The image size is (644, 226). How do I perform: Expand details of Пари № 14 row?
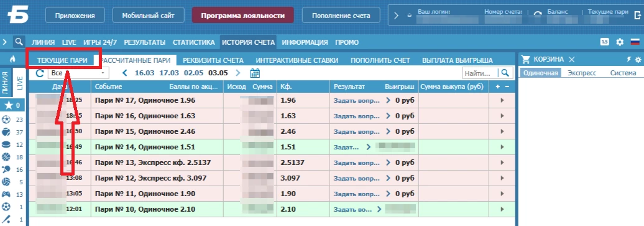(x=502, y=147)
